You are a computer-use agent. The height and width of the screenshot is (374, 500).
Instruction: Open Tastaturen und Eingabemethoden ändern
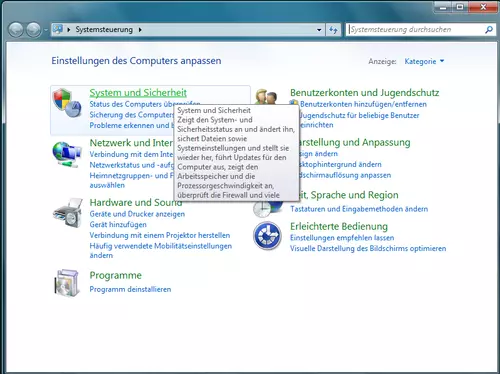tap(359, 209)
